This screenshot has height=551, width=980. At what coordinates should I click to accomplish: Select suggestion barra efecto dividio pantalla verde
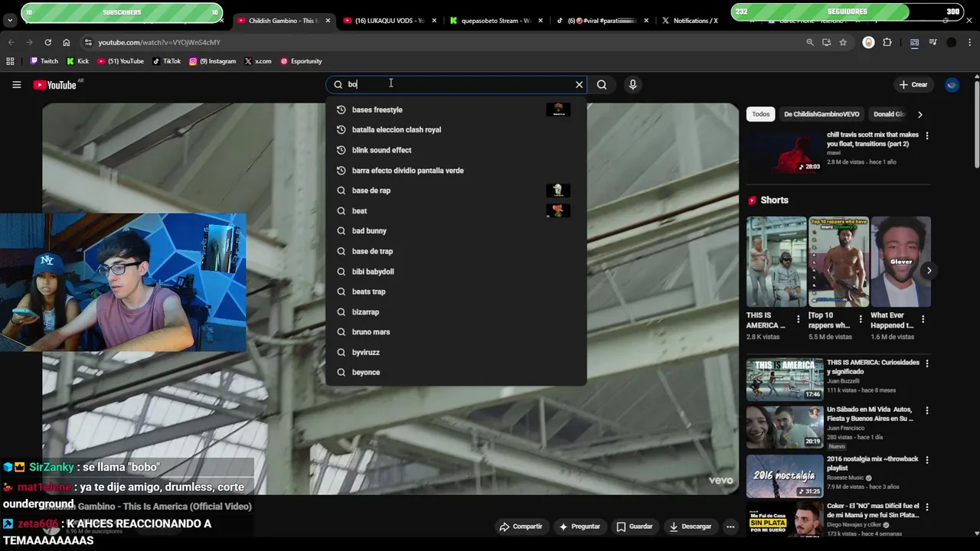coord(456,170)
